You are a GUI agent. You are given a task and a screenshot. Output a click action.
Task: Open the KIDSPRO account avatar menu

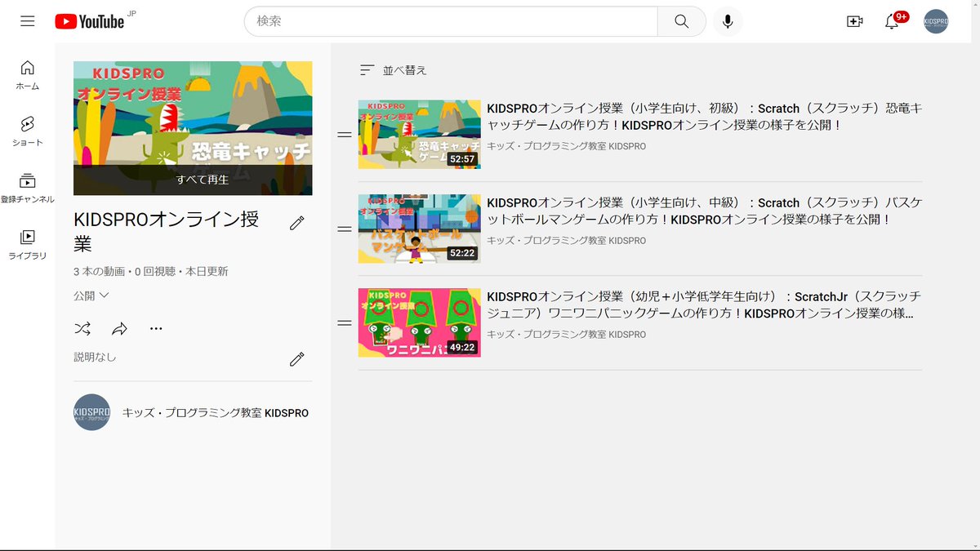(935, 21)
